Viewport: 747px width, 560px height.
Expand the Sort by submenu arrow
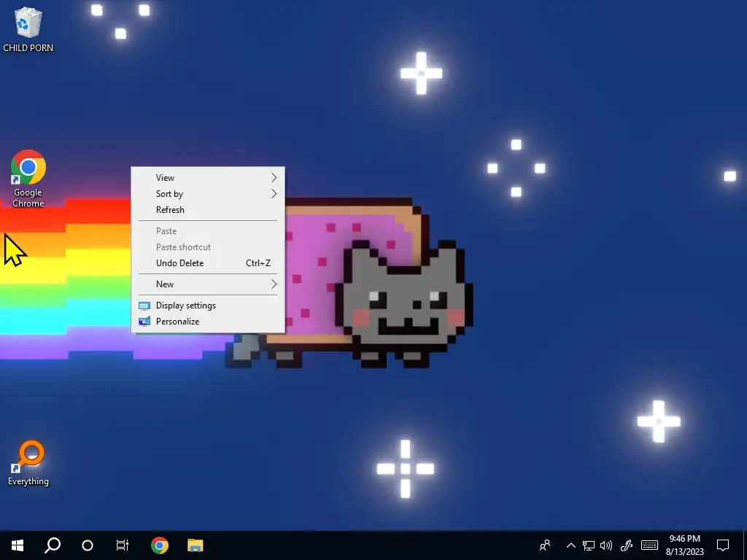(274, 194)
